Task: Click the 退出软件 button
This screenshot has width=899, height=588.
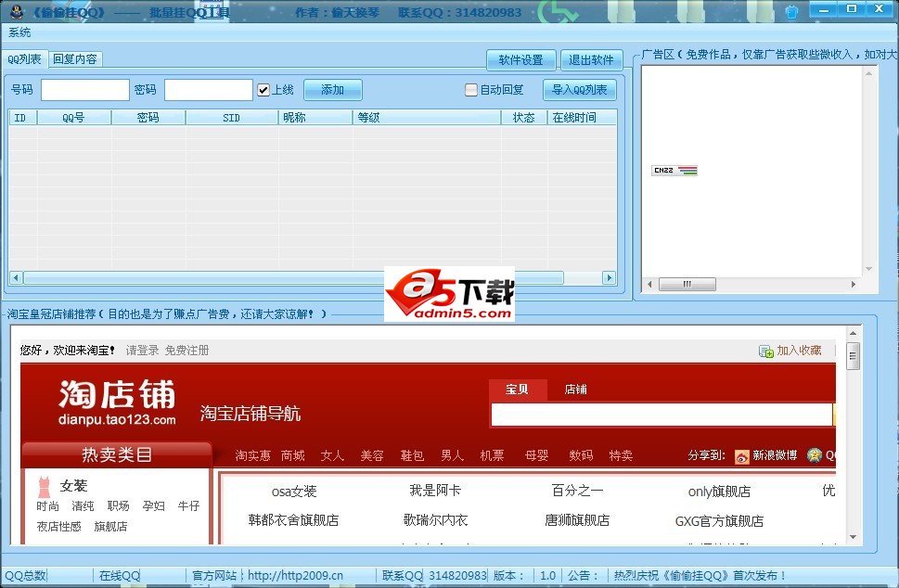Action: pyautogui.click(x=591, y=60)
